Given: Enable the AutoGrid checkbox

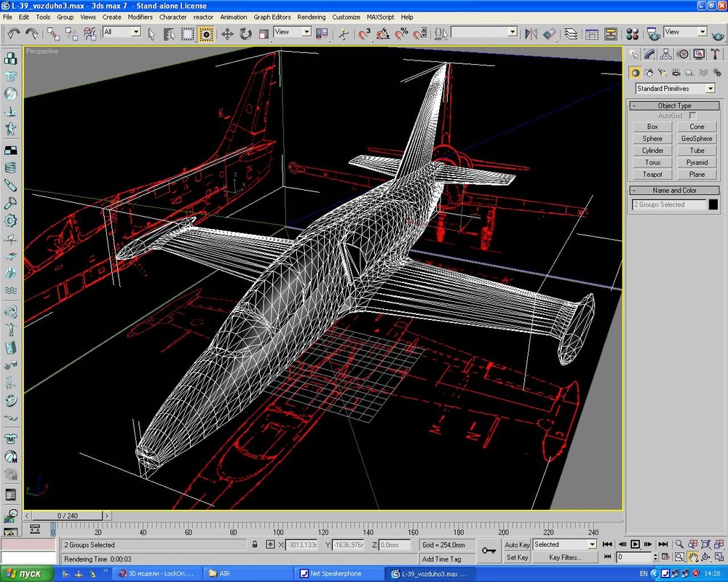Looking at the screenshot, I should pyautogui.click(x=693, y=116).
